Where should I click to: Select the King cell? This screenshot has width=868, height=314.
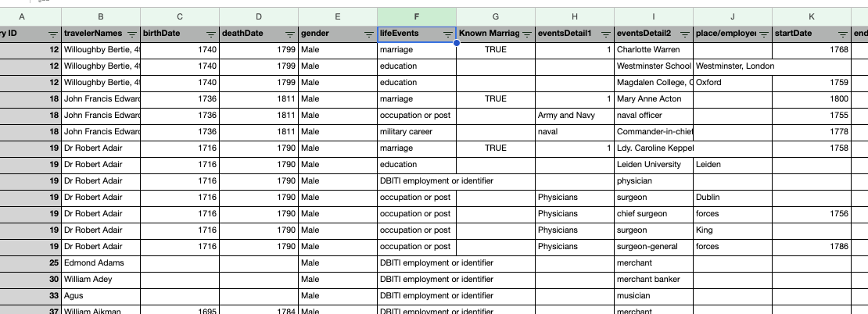(x=733, y=230)
